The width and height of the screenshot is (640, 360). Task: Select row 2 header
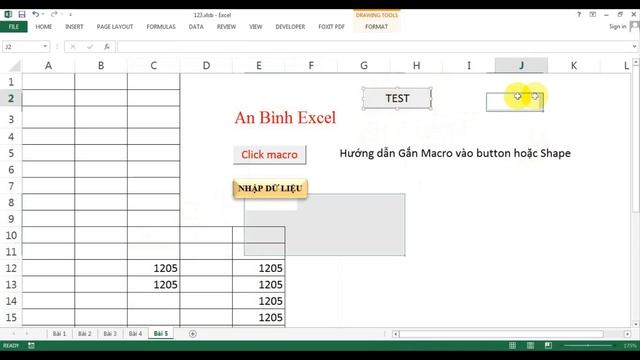11,98
